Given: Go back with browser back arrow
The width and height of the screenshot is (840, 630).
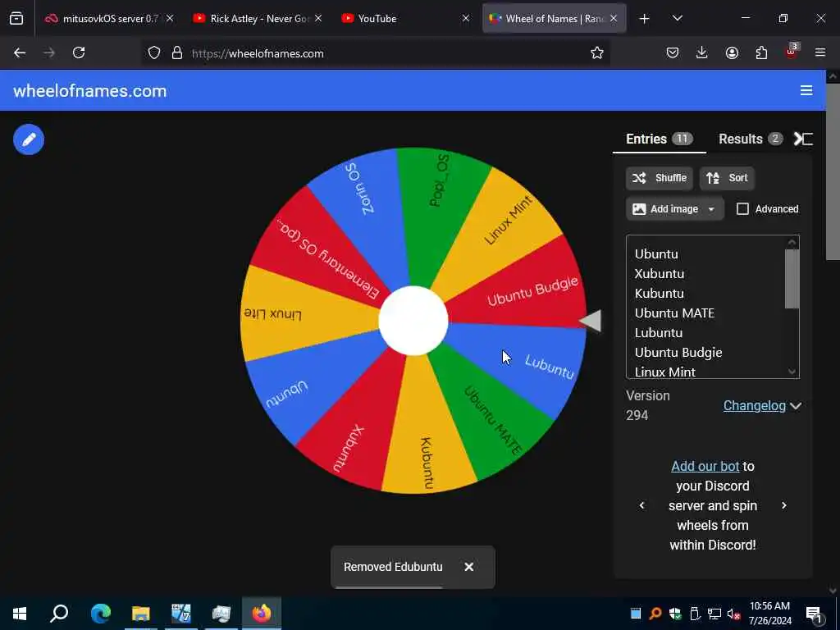Looking at the screenshot, I should (x=20, y=52).
